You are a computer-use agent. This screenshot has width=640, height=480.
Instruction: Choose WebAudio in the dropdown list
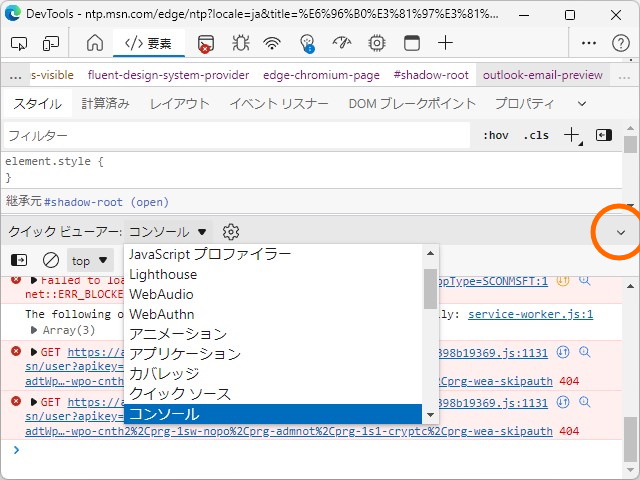(273, 294)
